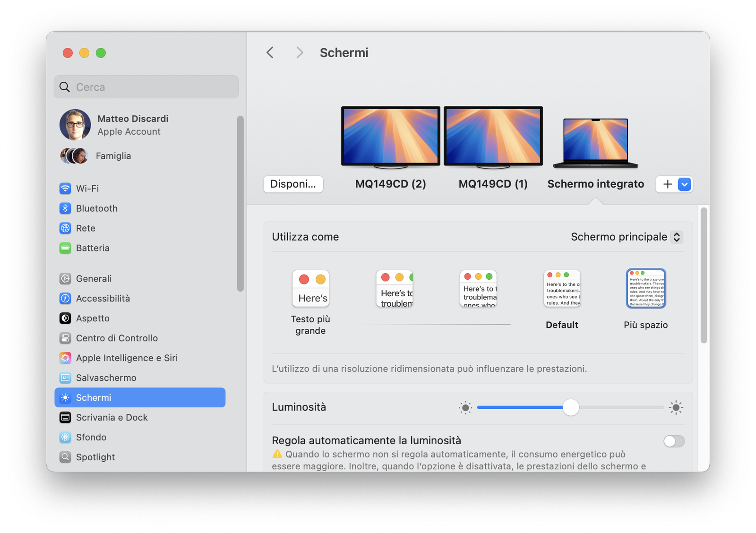Viewport: 756px width, 533px height.
Task: Click the MQ149CD (1) monitor thumbnail
Action: point(493,137)
